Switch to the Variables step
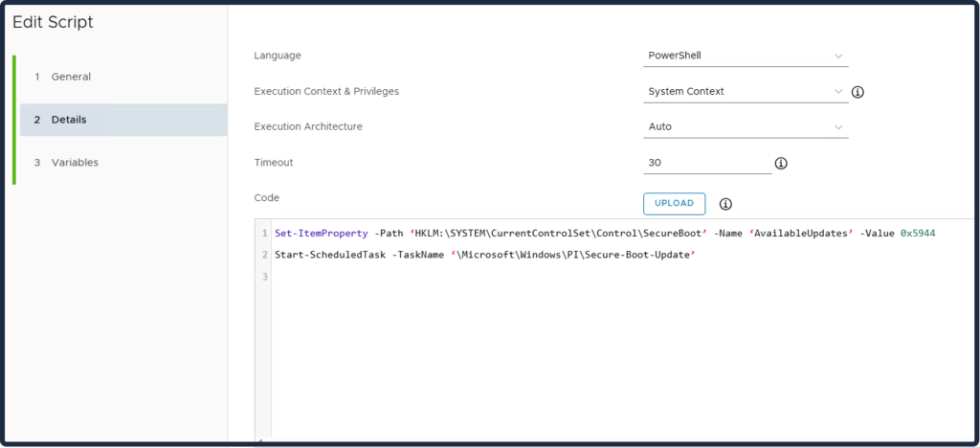This screenshot has height=448, width=980. click(75, 163)
